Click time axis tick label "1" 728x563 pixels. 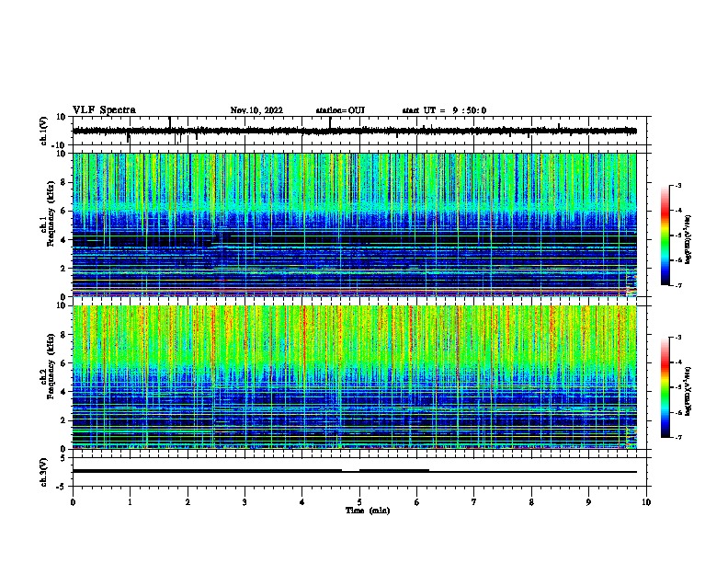point(130,502)
